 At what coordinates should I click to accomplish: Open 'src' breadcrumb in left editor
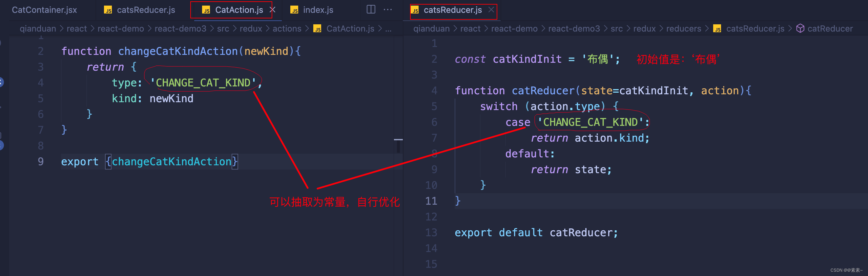click(x=223, y=28)
